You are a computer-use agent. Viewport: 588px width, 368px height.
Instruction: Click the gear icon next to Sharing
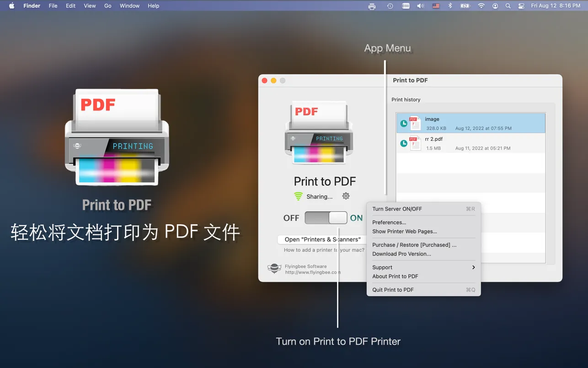346,196
